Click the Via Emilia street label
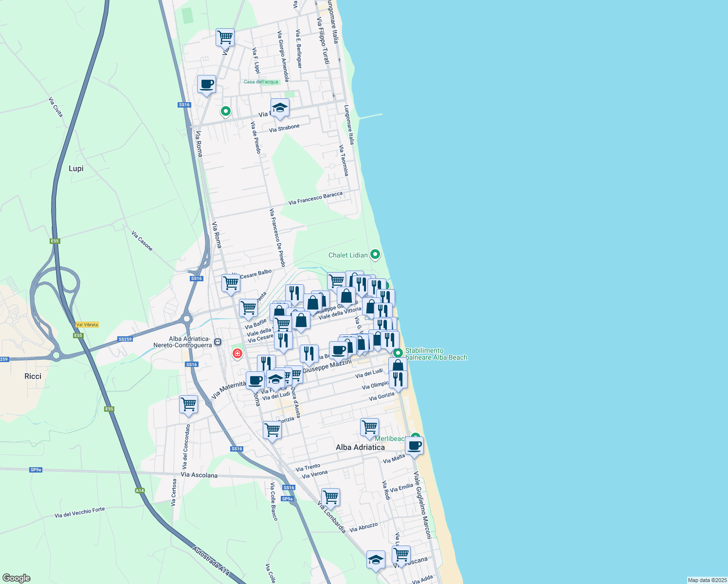Viewport: 728px width, 584px height. click(401, 488)
